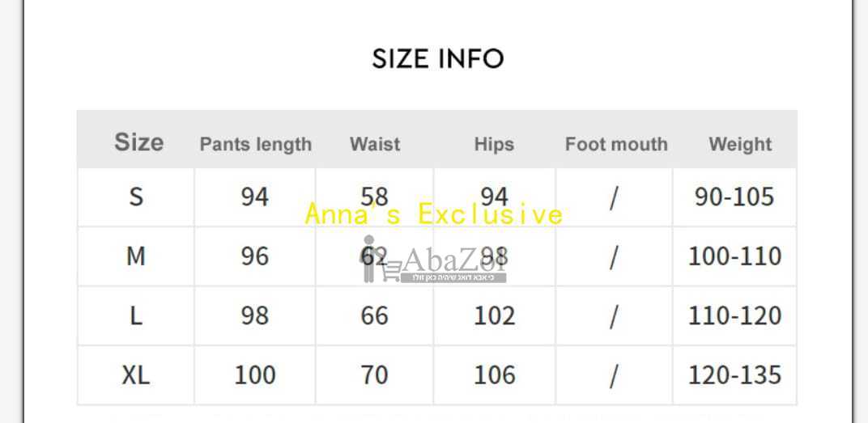Click the 100 pants length cell
The height and width of the screenshot is (423, 868).
(254, 375)
